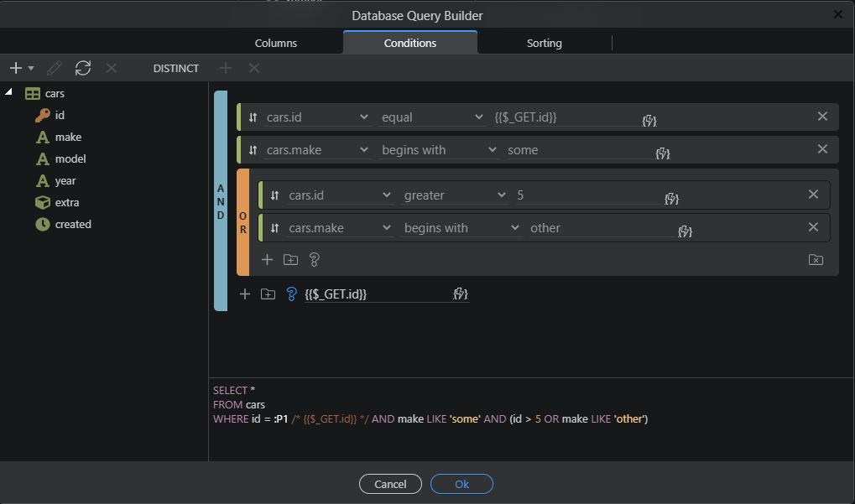Viewport: 855px width, 504px height.
Task: Click the refresh icon in the toolbar
Action: coord(82,68)
